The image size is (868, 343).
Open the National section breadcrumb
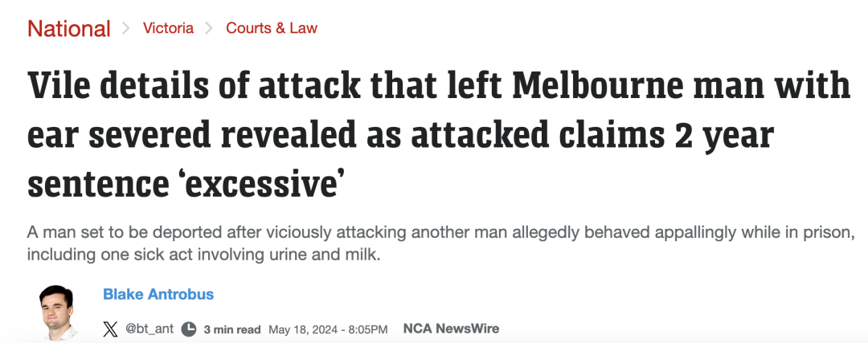(68, 28)
